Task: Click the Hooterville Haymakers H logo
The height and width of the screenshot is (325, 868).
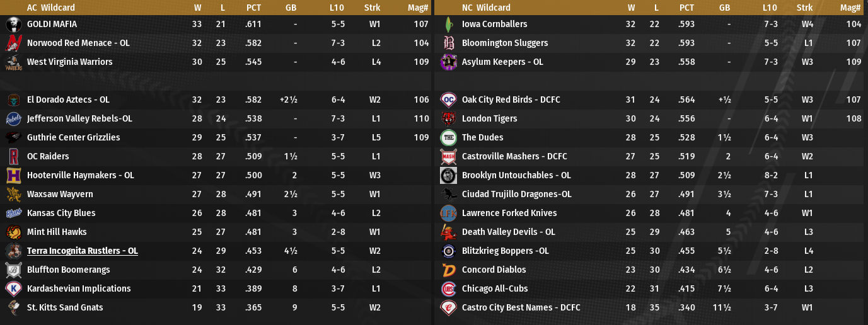Action: [x=13, y=175]
